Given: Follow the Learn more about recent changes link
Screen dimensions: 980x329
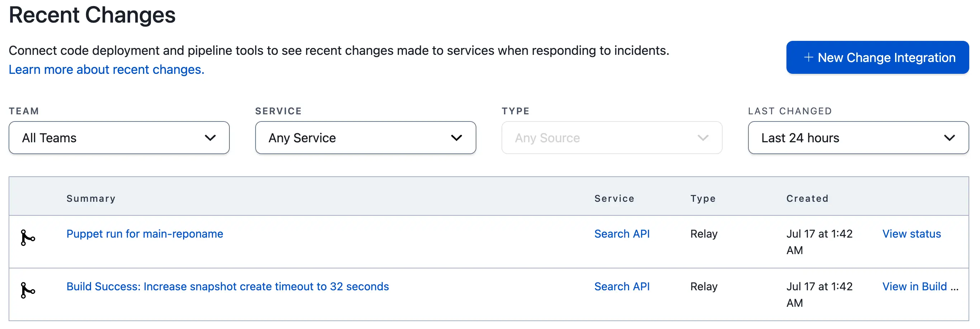Looking at the screenshot, I should (106, 70).
